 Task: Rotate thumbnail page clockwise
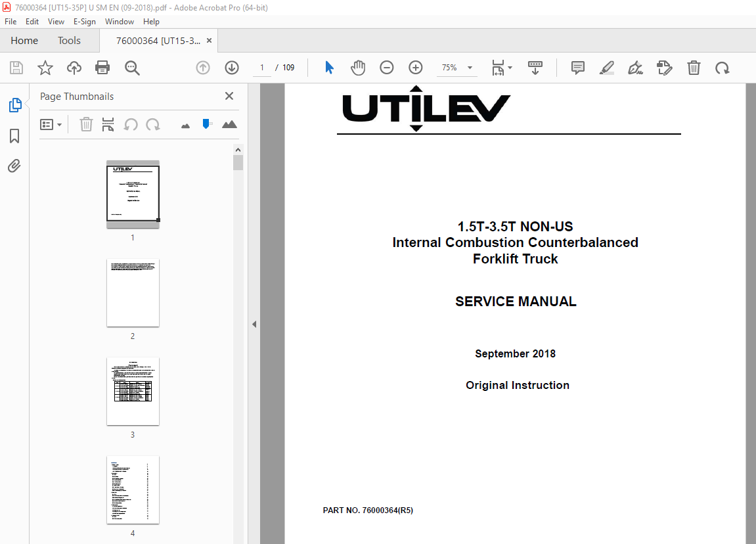[x=153, y=125]
